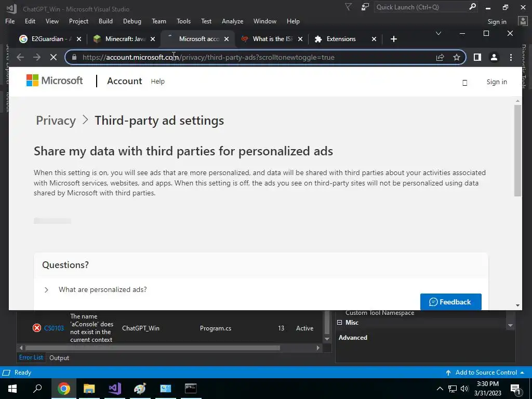Go back in Chrome browser history
The width and height of the screenshot is (532, 399).
pyautogui.click(x=20, y=57)
